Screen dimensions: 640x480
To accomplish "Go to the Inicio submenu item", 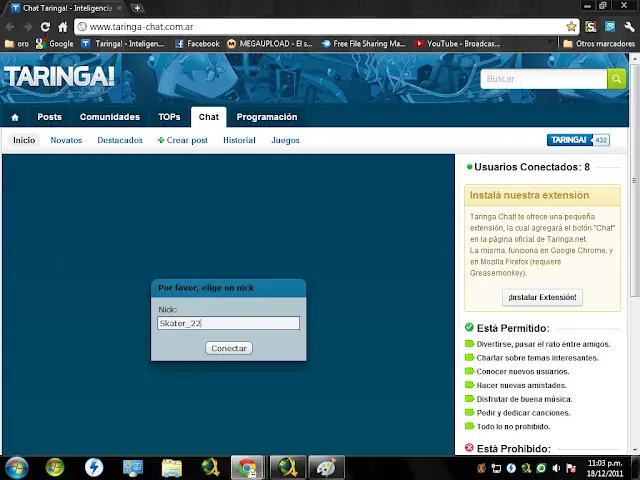I will pos(24,140).
